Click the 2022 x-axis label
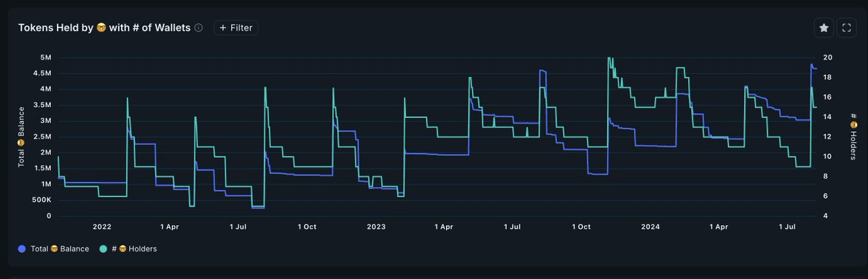 [102, 227]
